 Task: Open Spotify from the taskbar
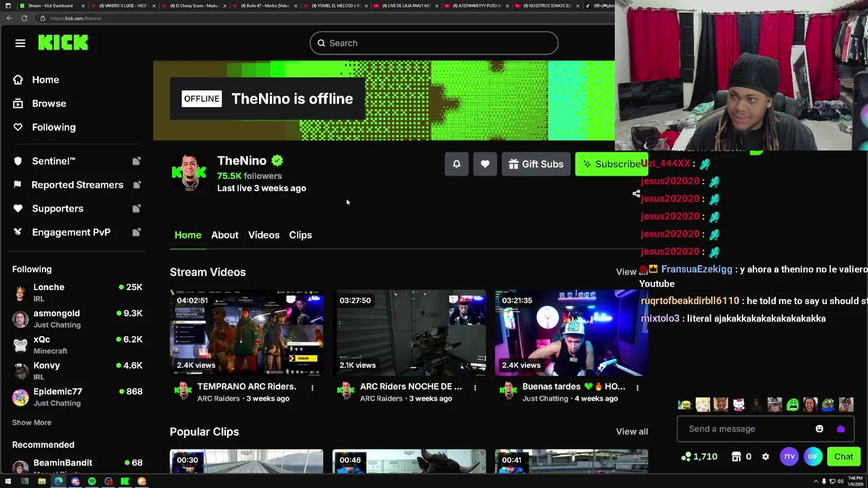[92, 482]
